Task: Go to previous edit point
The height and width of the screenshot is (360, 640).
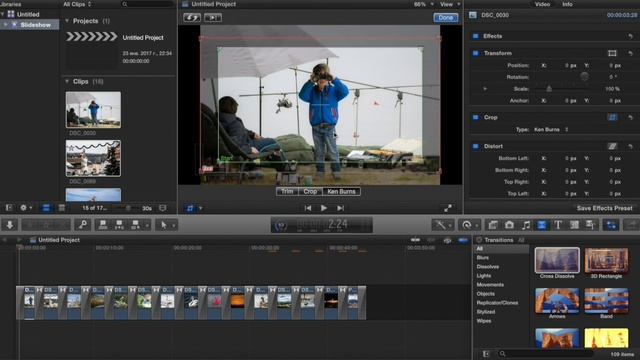Action: [308, 208]
